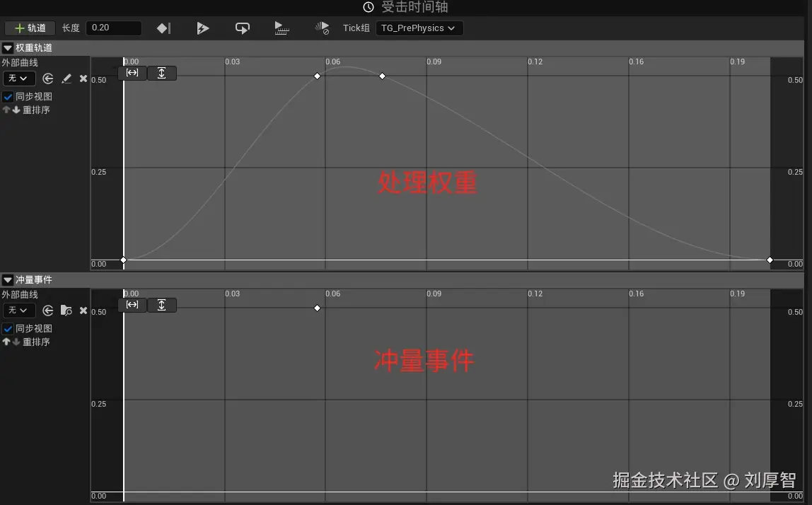Click the add 轨道 button

click(30, 28)
